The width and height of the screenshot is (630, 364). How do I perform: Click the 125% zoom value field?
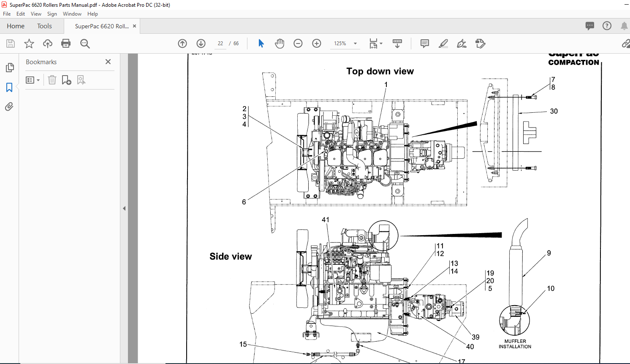pyautogui.click(x=340, y=43)
